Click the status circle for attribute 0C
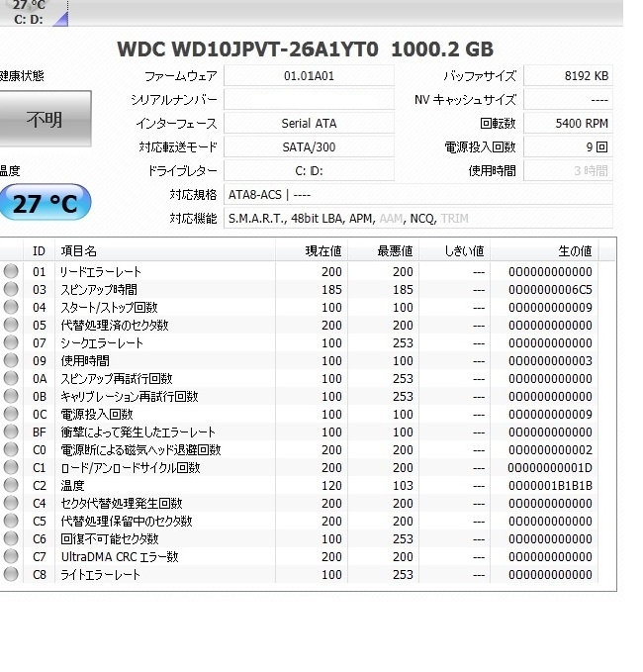643x672 pixels. (x=11, y=414)
